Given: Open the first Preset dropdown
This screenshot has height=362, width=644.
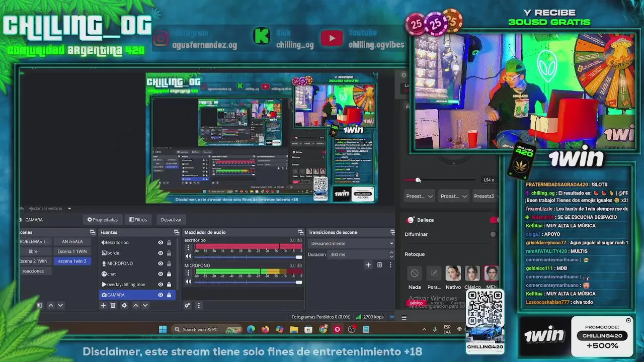Looking at the screenshot, I should point(419,196).
